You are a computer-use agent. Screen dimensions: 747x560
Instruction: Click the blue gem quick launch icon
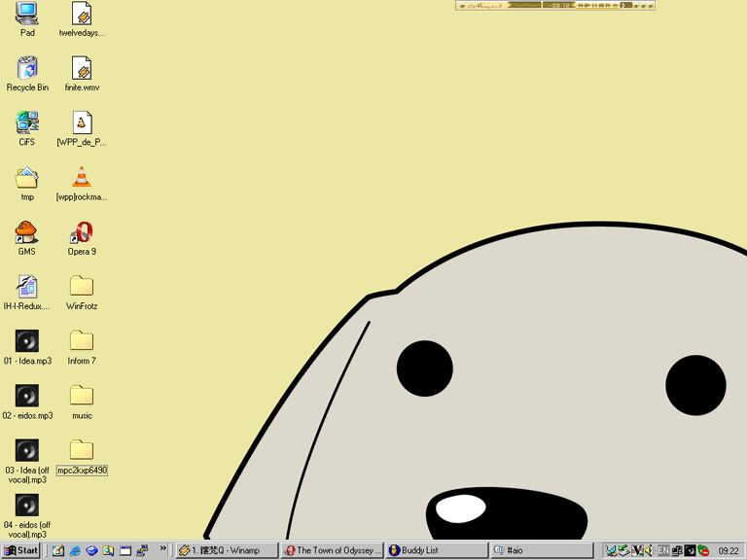click(x=91, y=550)
